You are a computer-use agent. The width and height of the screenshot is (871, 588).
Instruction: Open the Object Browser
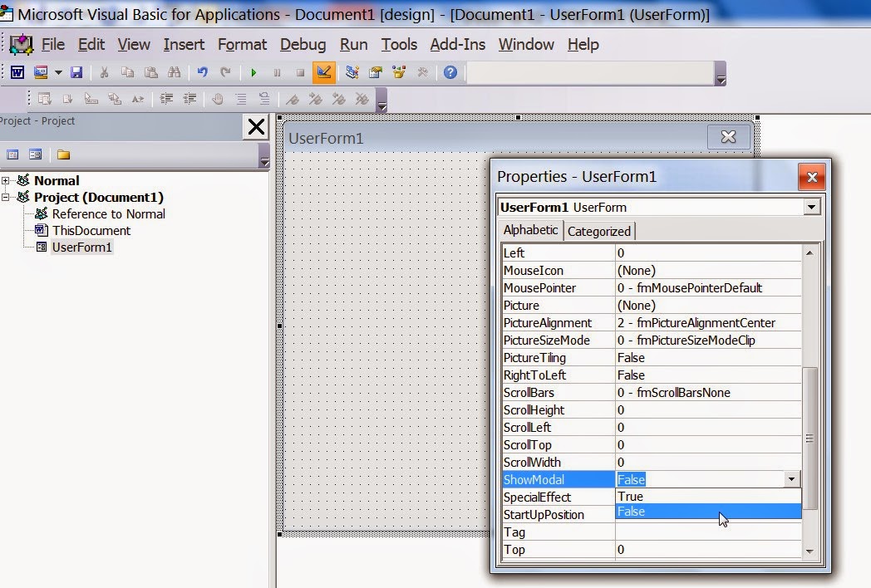click(x=398, y=72)
